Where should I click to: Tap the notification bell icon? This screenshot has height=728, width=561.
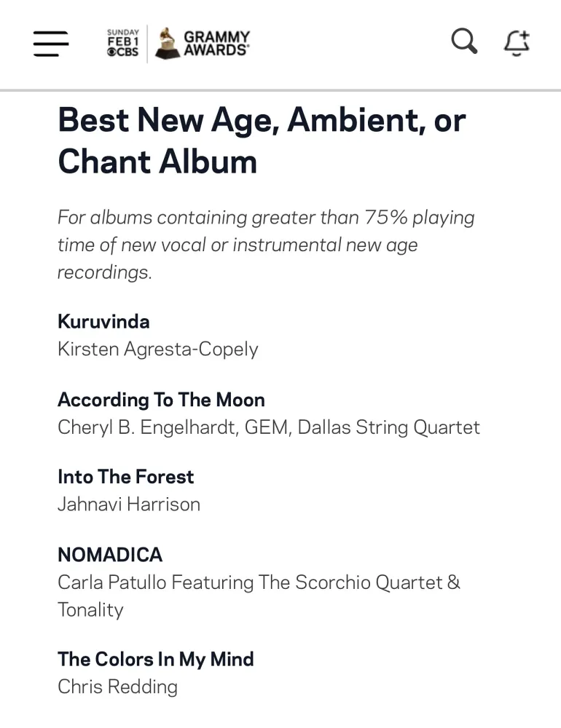point(517,42)
